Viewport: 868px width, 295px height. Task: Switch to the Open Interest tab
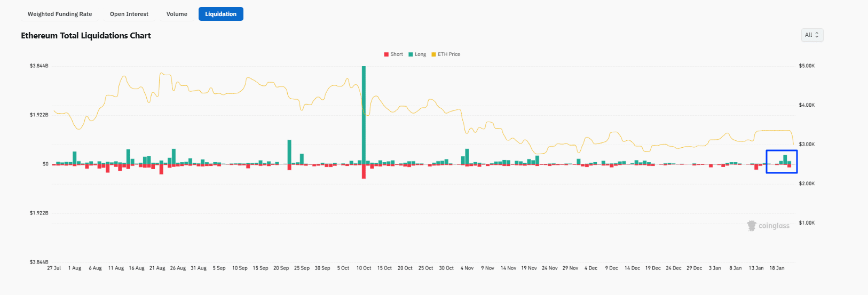pyautogui.click(x=129, y=14)
